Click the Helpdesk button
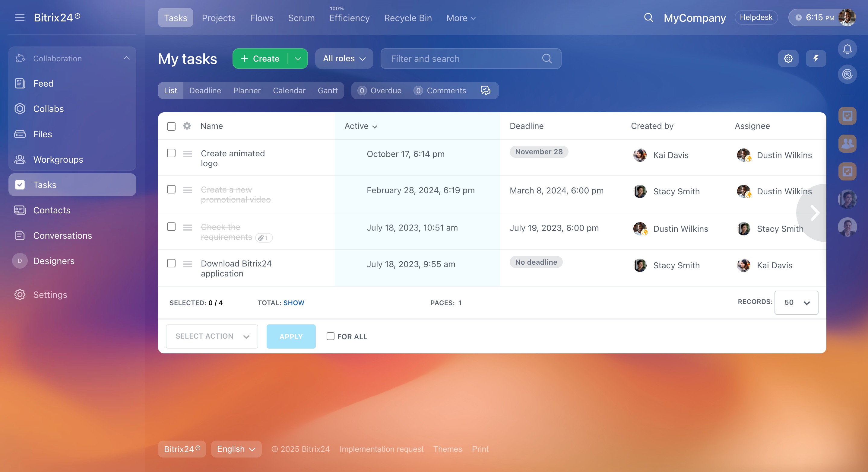Image resolution: width=868 pixels, height=472 pixels. tap(756, 18)
